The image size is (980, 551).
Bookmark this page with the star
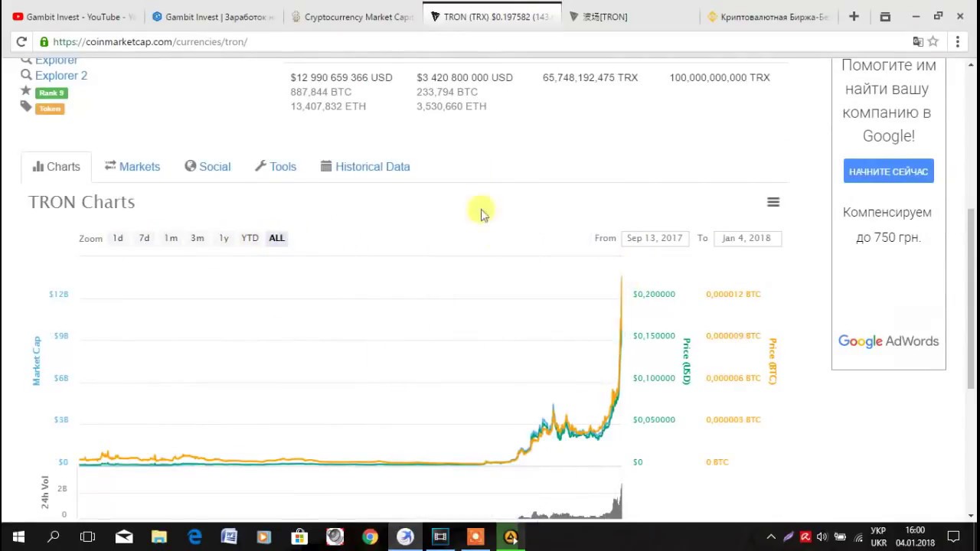point(933,41)
